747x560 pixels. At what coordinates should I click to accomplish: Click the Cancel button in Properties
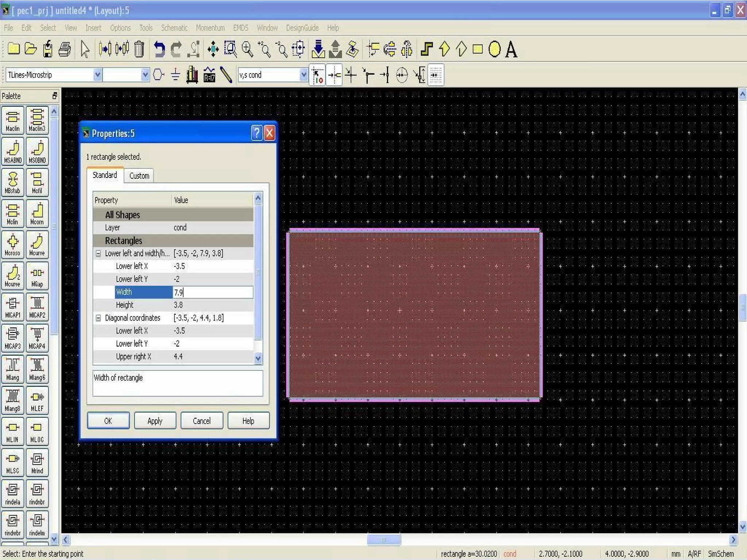click(x=201, y=421)
